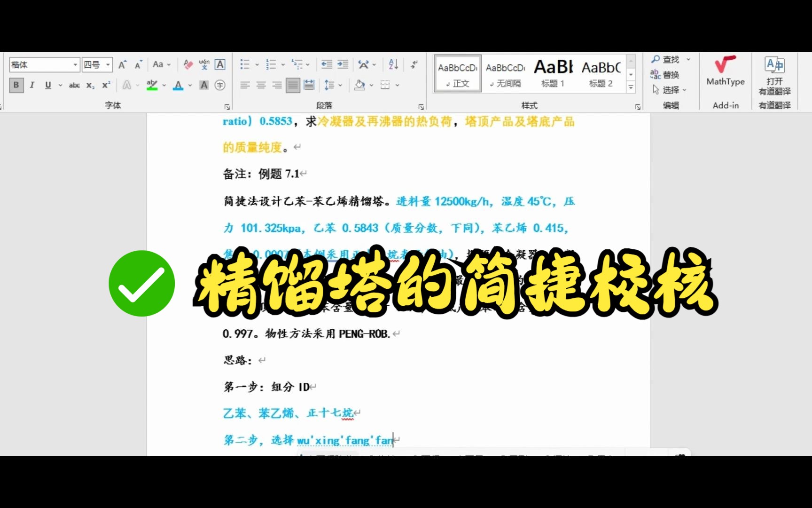Click the superscript icon
The image size is (812, 508).
[x=105, y=85]
